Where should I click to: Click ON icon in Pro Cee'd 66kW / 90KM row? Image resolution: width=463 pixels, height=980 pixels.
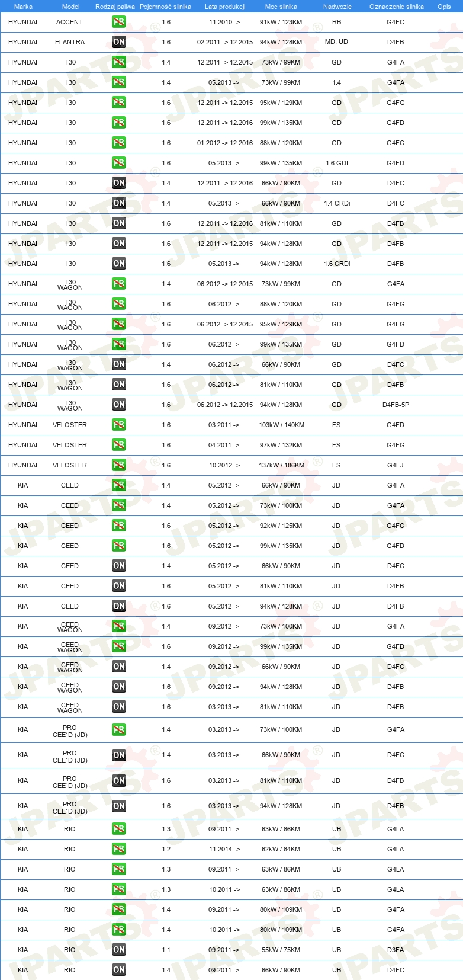tap(119, 755)
